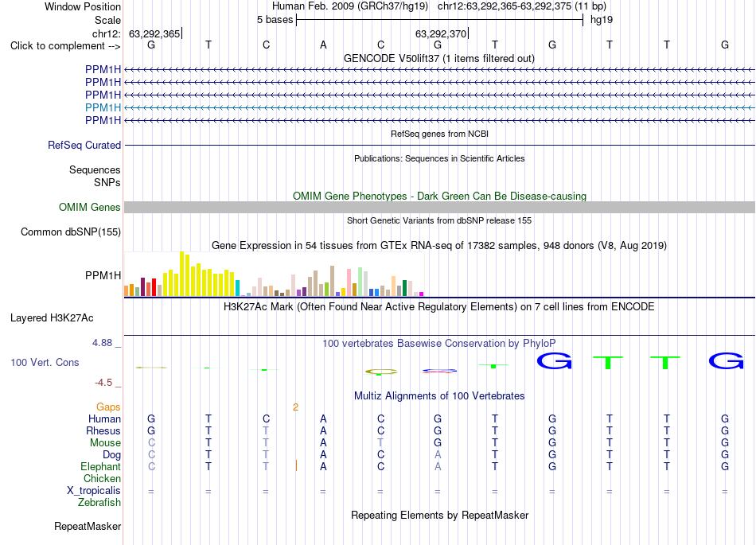The width and height of the screenshot is (756, 545).
Task: Click the Click to complement --> label
Action: click(x=65, y=46)
